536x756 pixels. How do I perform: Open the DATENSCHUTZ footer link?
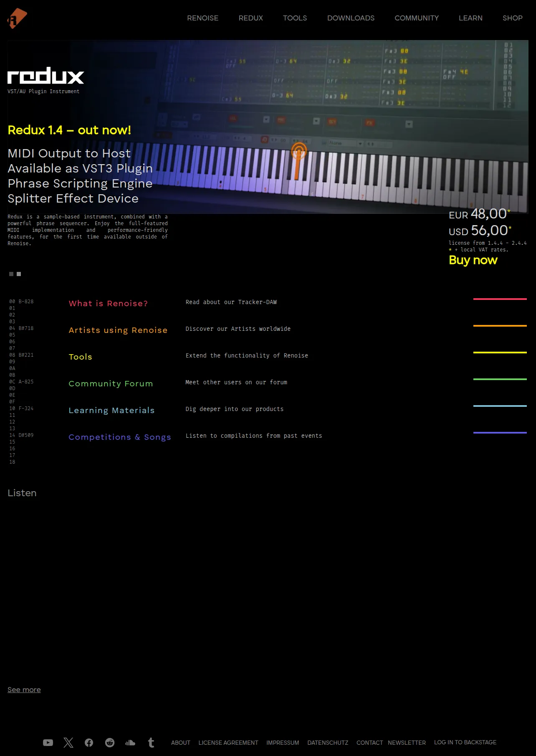pyautogui.click(x=328, y=743)
